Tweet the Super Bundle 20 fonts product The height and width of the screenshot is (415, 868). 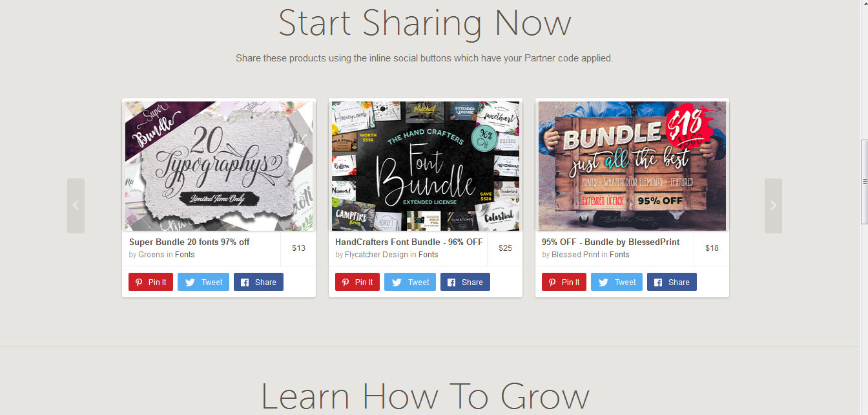pos(203,282)
